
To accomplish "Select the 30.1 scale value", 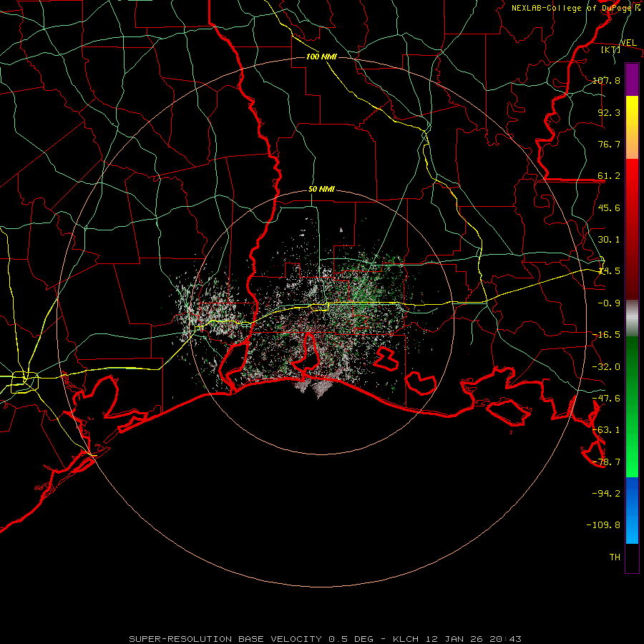I will pos(609,240).
